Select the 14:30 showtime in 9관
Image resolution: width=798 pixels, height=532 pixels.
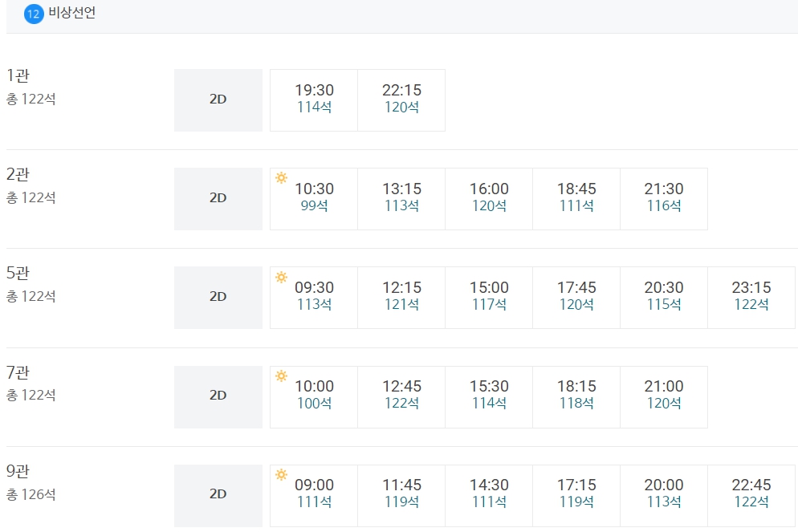pos(489,496)
